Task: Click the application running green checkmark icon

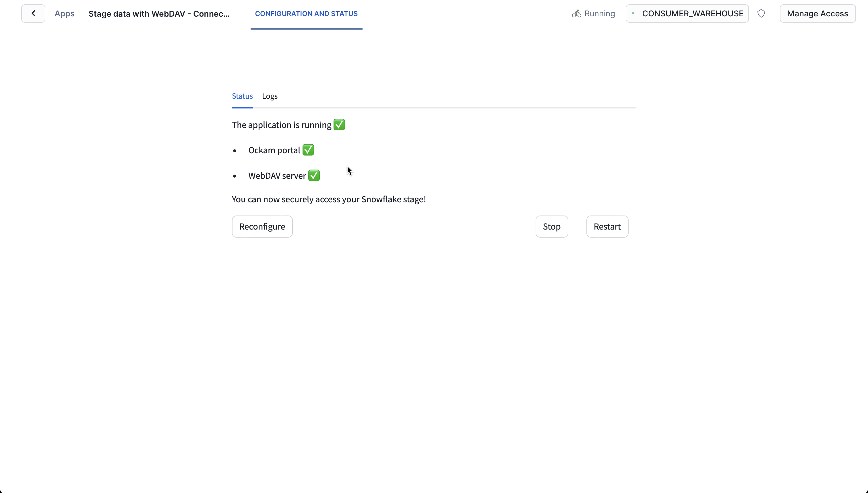Action: pos(339,125)
